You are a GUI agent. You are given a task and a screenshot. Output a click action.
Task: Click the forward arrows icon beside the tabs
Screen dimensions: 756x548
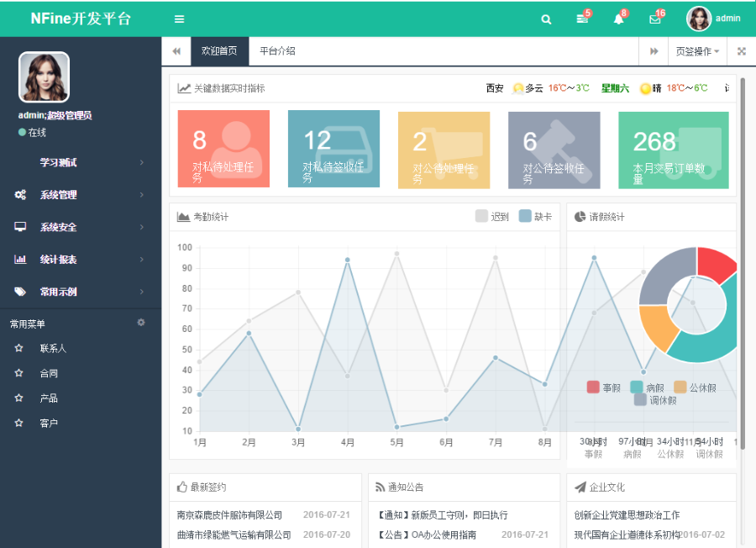pyautogui.click(x=654, y=50)
